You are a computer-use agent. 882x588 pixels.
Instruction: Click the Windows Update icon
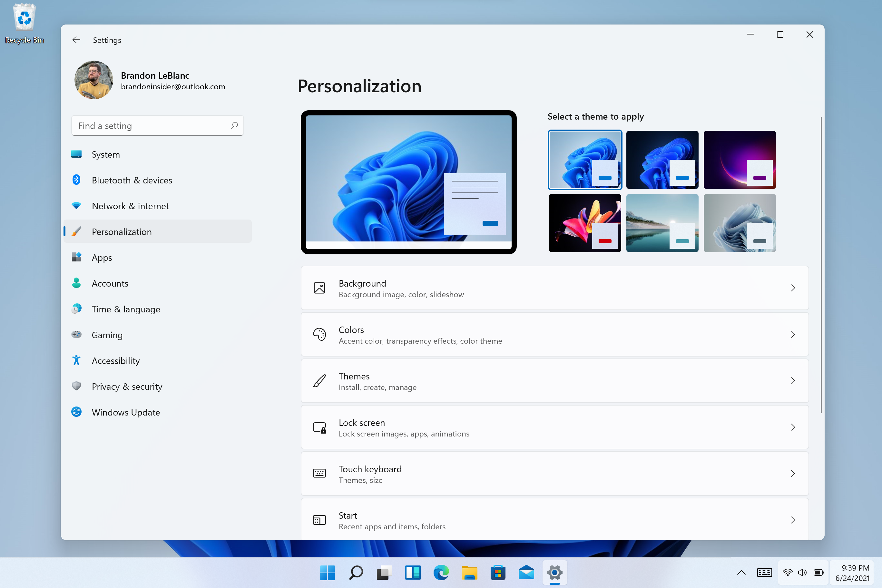click(x=77, y=411)
